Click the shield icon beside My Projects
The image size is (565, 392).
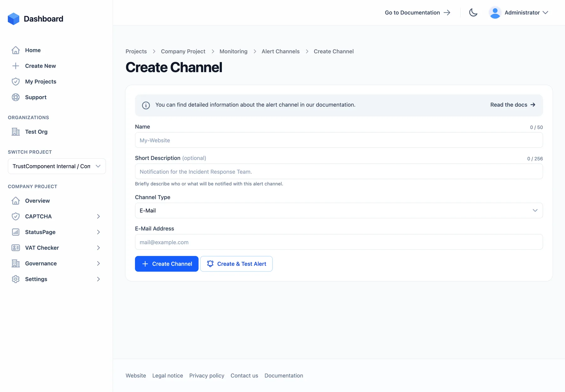16,82
